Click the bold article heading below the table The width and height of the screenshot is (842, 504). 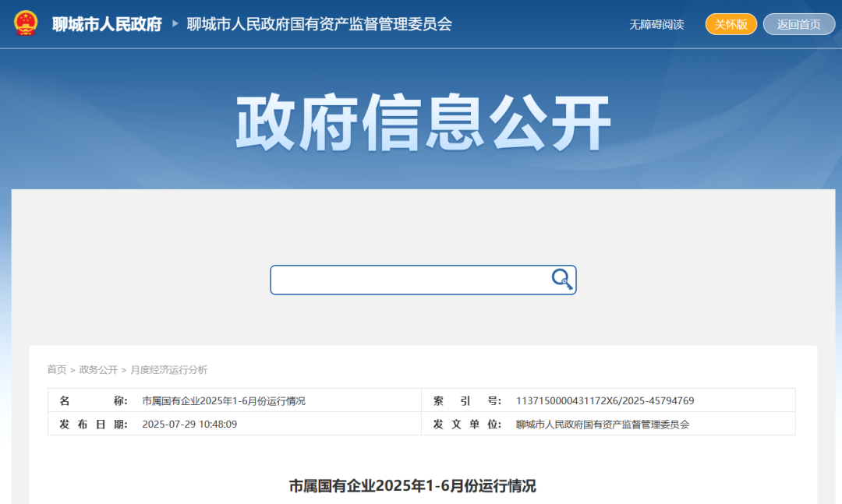(x=412, y=486)
